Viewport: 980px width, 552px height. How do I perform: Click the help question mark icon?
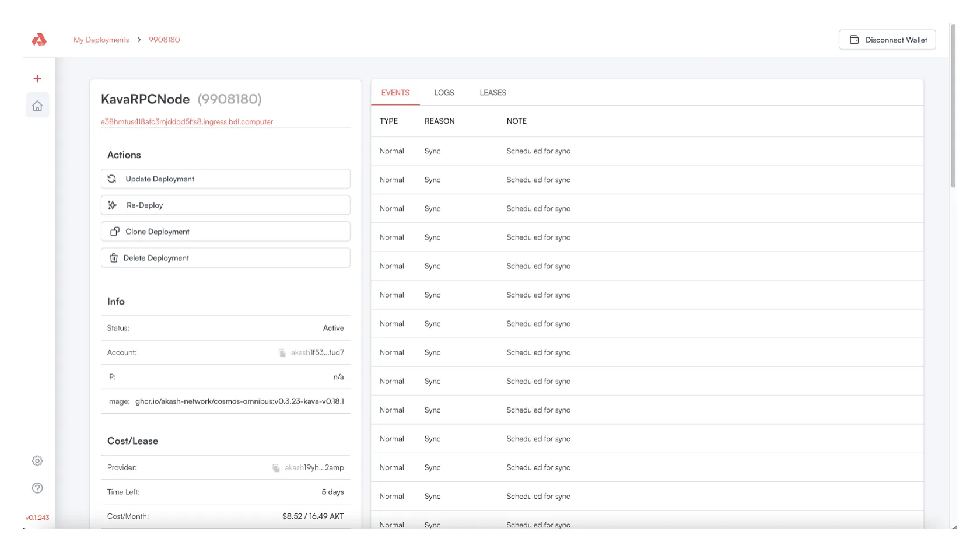pyautogui.click(x=37, y=488)
